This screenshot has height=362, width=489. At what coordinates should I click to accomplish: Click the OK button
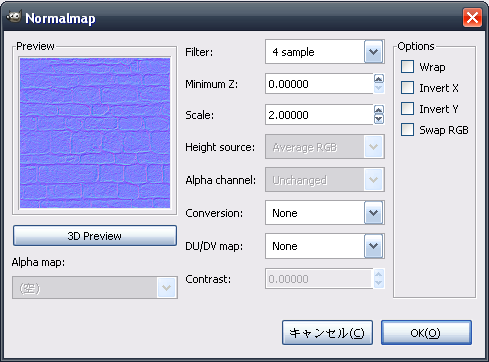click(x=426, y=333)
